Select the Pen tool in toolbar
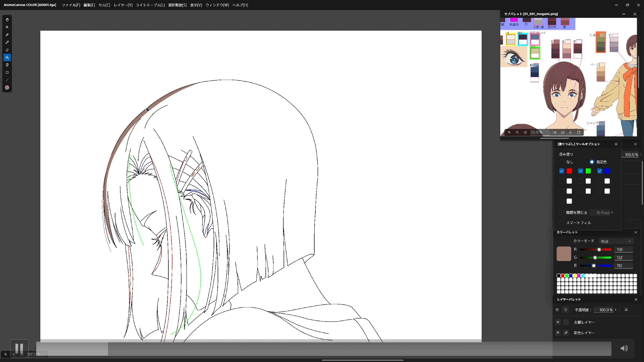Image resolution: width=644 pixels, height=362 pixels. click(7, 42)
